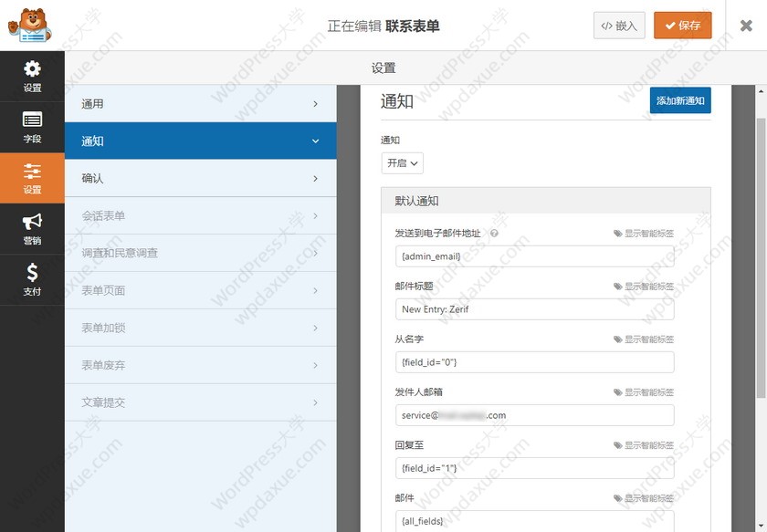
Task: Show smart tags for 从名字 field
Action: click(x=644, y=339)
